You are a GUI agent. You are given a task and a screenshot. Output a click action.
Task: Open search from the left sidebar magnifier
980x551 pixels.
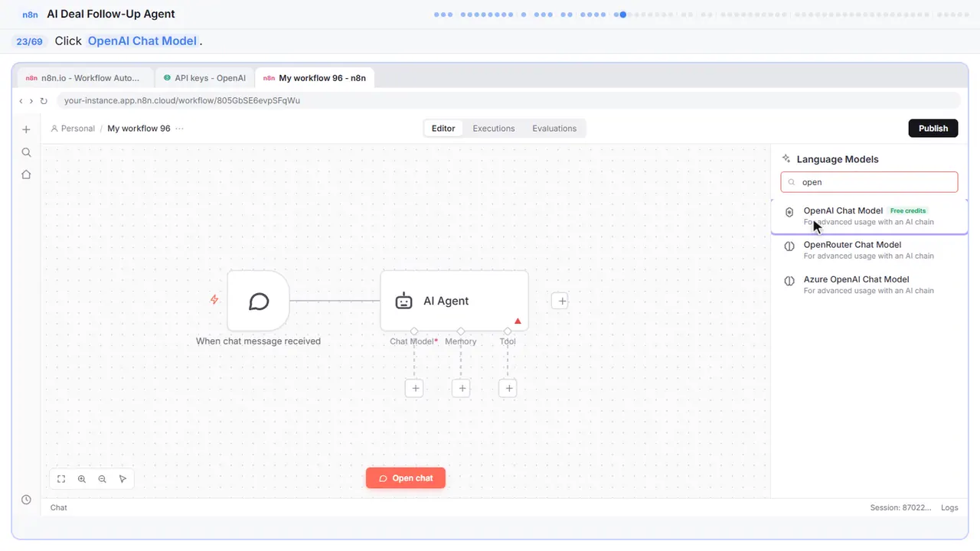26,152
